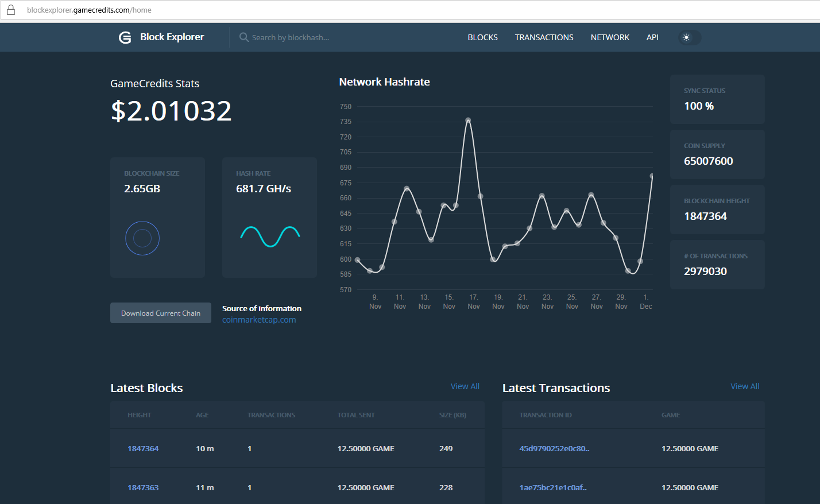Click the browser address bar URL
Image resolution: width=820 pixels, height=504 pixels.
pyautogui.click(x=89, y=10)
